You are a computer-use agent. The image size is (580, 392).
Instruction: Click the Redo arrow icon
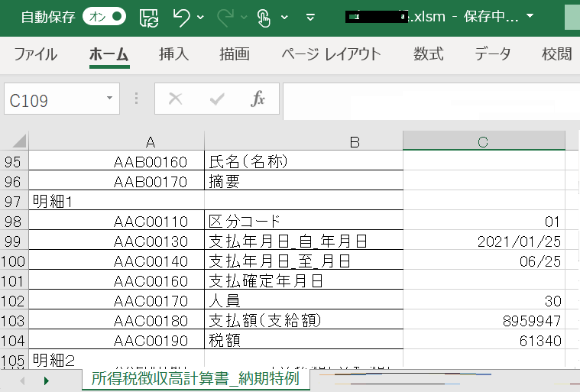coord(225,18)
